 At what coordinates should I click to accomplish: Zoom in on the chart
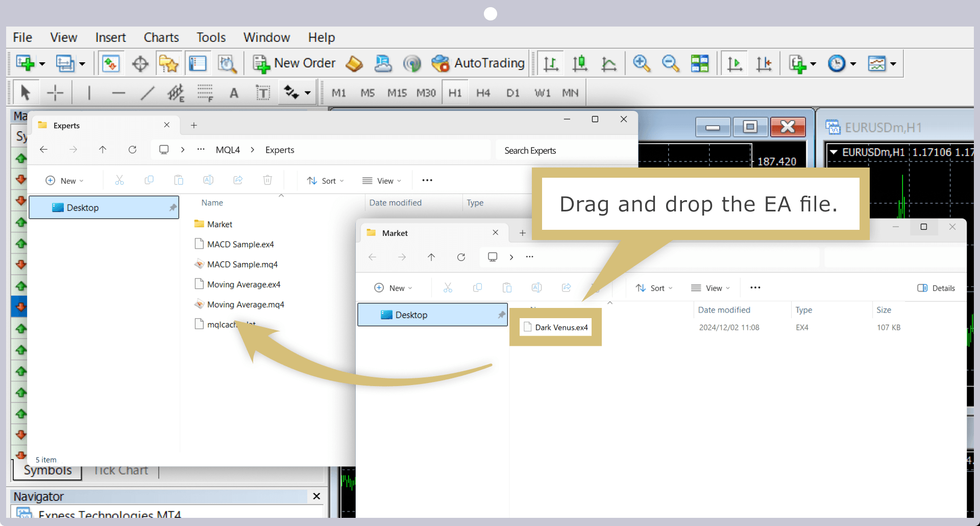coord(641,63)
